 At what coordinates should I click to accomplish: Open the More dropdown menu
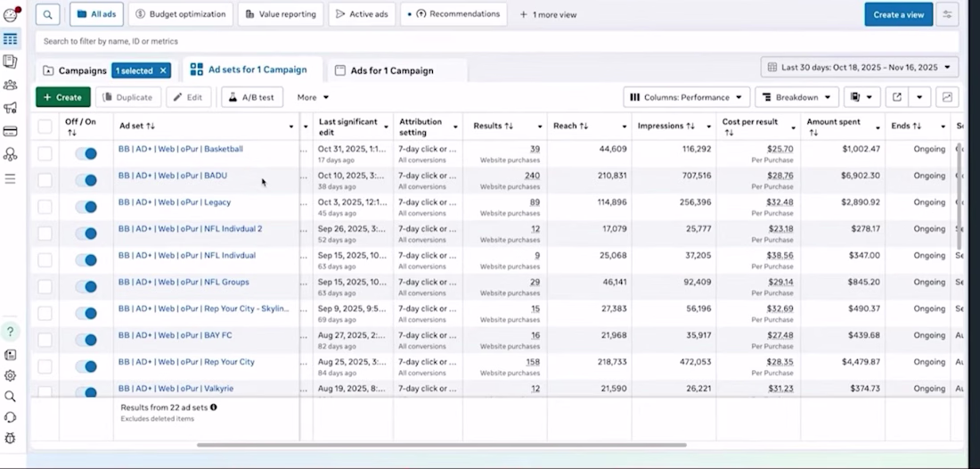(313, 97)
